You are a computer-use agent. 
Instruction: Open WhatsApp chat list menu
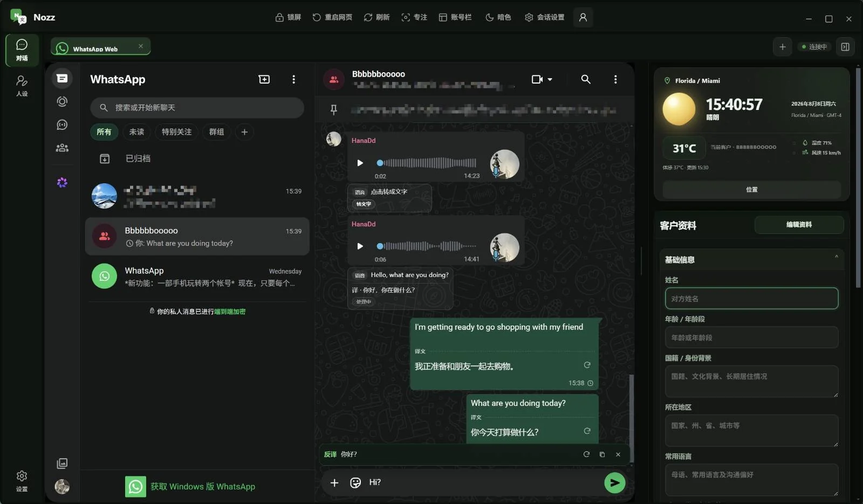coord(293,79)
